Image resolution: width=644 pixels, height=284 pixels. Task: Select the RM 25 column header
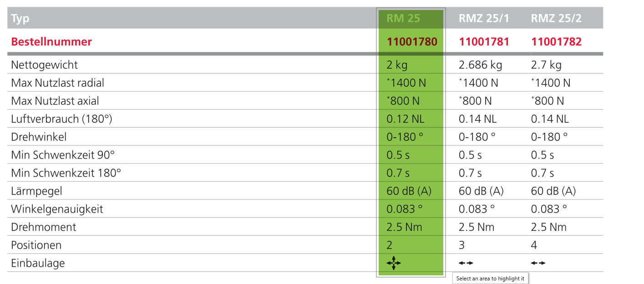(403, 19)
